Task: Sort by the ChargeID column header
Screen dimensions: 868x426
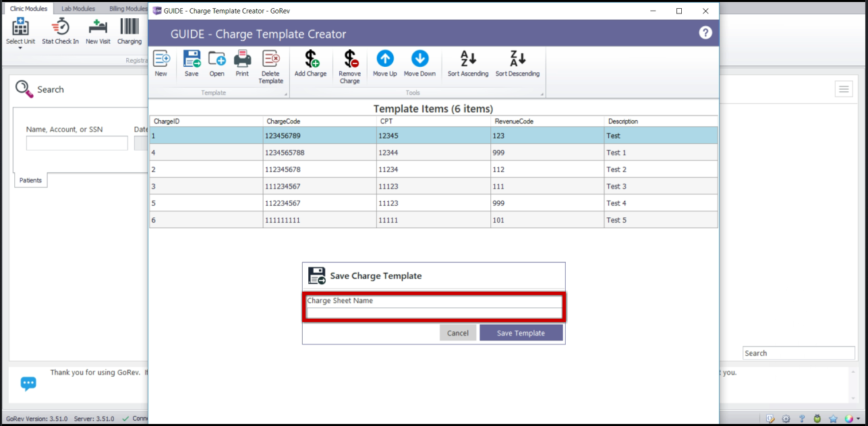Action: pyautogui.click(x=206, y=122)
